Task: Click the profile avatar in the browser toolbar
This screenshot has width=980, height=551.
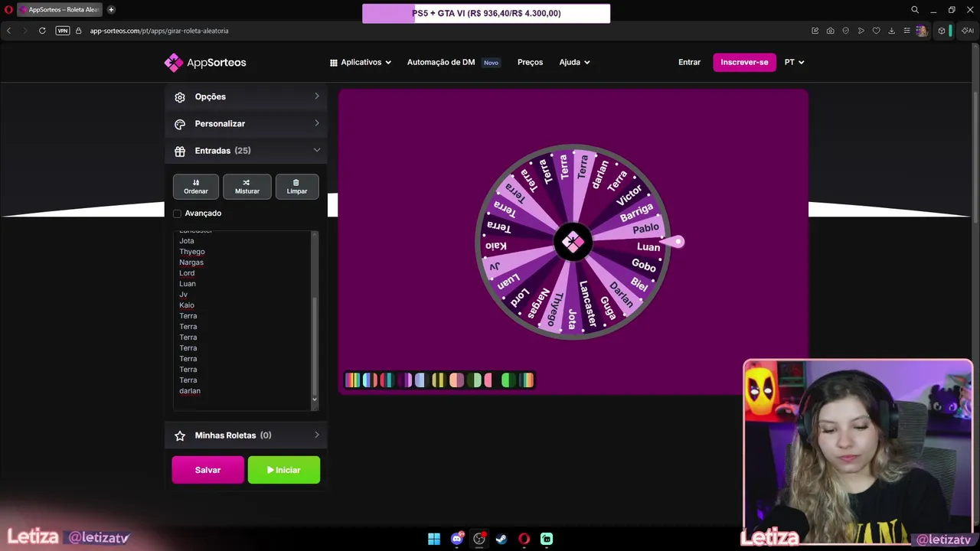Action: [x=921, y=31]
